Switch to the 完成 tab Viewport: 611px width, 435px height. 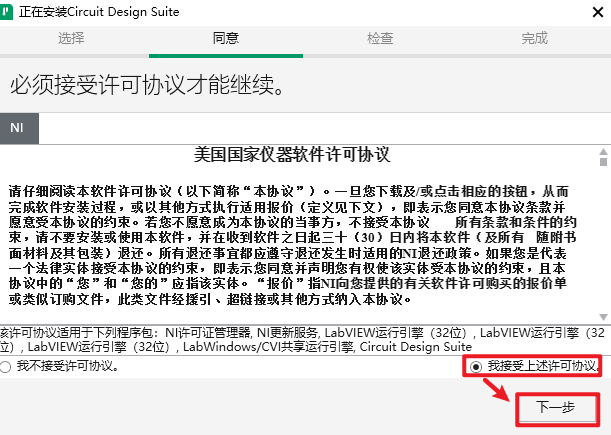(534, 38)
